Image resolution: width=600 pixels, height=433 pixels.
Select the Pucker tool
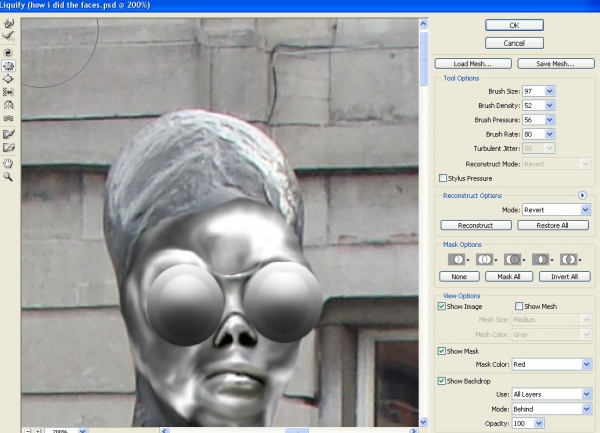(x=8, y=66)
